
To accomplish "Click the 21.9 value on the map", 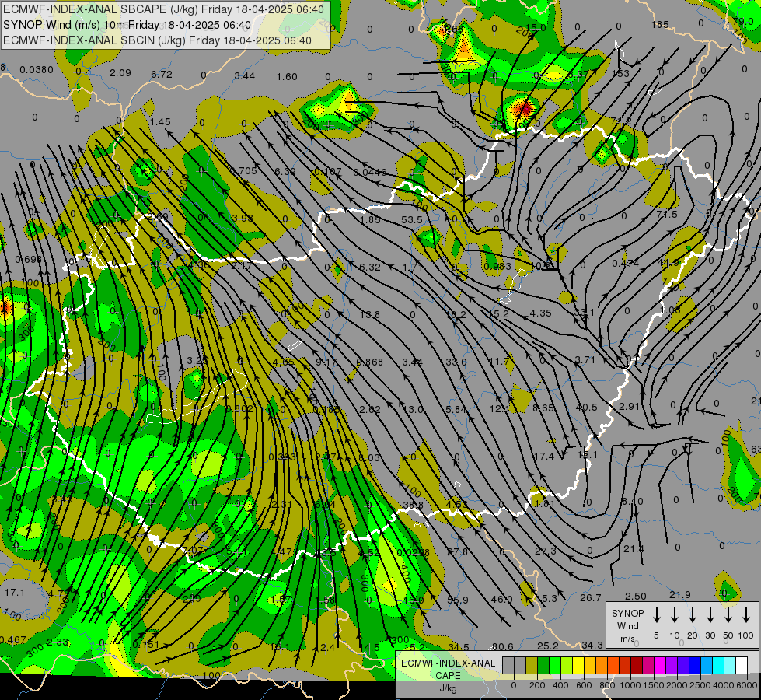I will point(680,594).
